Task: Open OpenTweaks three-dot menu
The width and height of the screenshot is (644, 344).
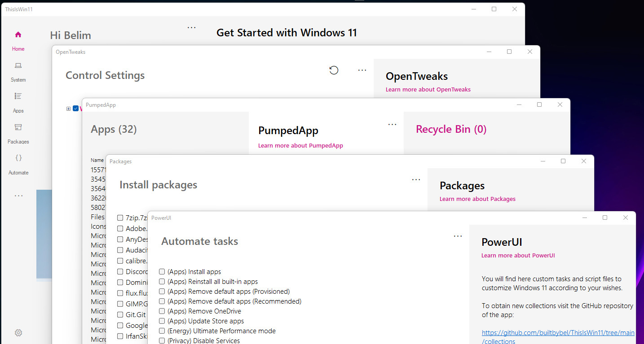Action: [362, 70]
